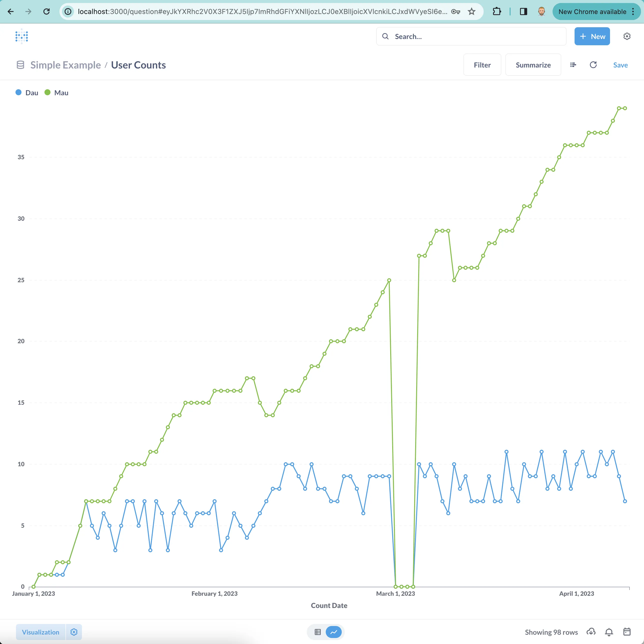This screenshot has width=644, height=644.
Task: Open the Metabase home logo
Action: pyautogui.click(x=21, y=36)
